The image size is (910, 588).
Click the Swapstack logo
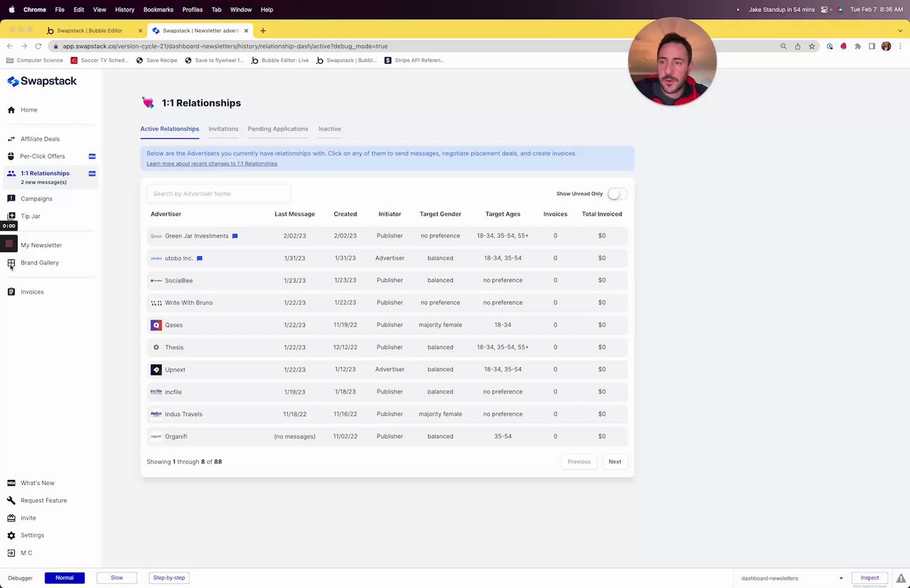[x=42, y=81]
